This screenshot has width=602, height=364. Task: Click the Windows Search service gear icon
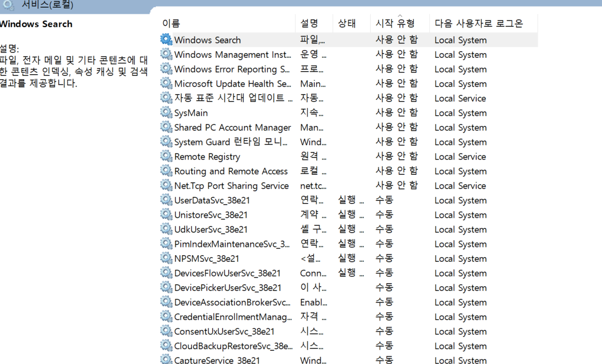(166, 39)
